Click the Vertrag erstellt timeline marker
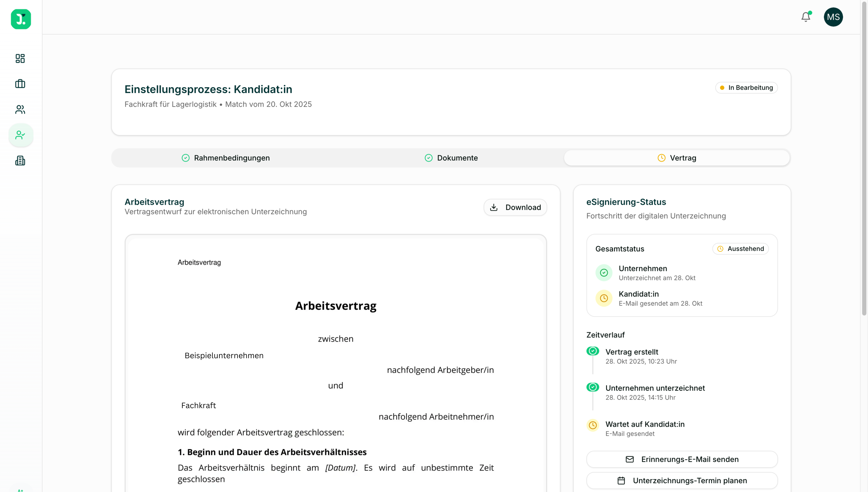The width and height of the screenshot is (868, 492). click(x=593, y=351)
